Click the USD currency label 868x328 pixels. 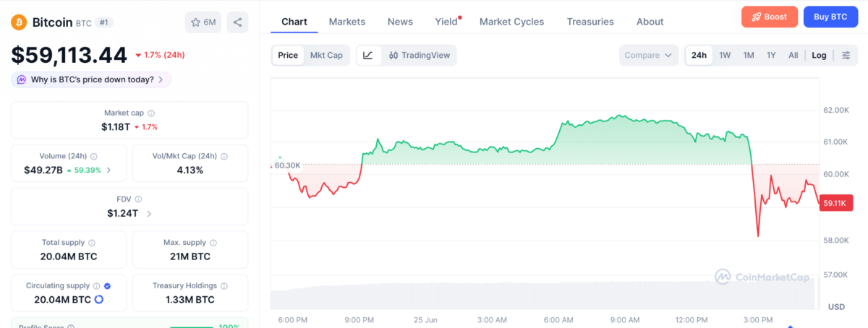[x=836, y=307]
